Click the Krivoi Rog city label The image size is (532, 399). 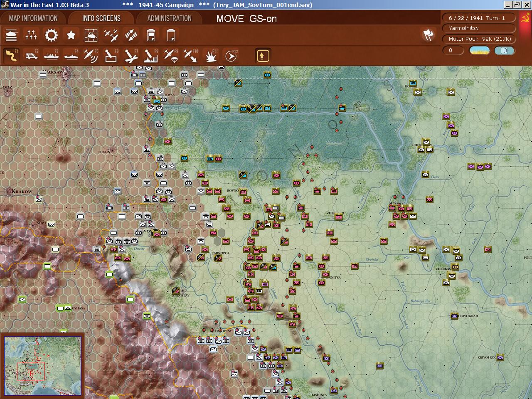(x=487, y=357)
